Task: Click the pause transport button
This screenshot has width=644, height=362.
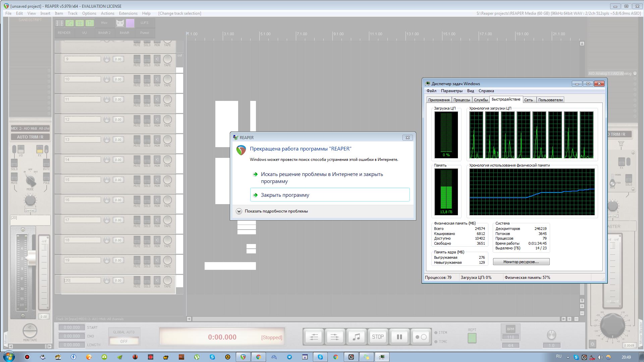Action: (399, 337)
